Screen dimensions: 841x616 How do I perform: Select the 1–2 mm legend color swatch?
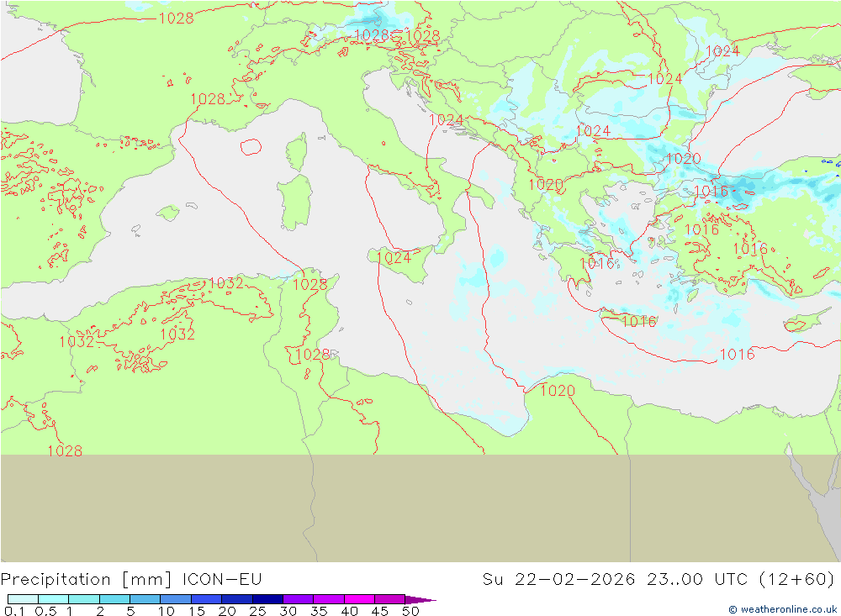(84, 599)
